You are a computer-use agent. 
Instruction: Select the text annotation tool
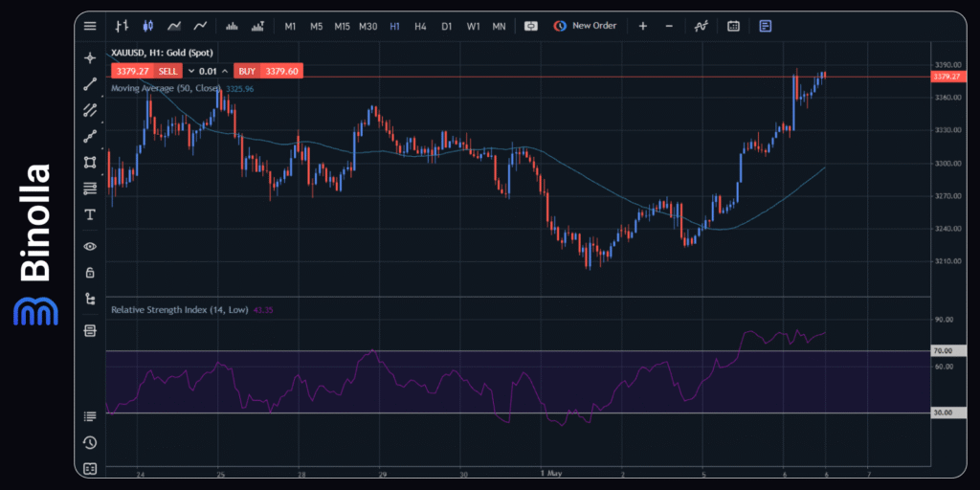[90, 213]
